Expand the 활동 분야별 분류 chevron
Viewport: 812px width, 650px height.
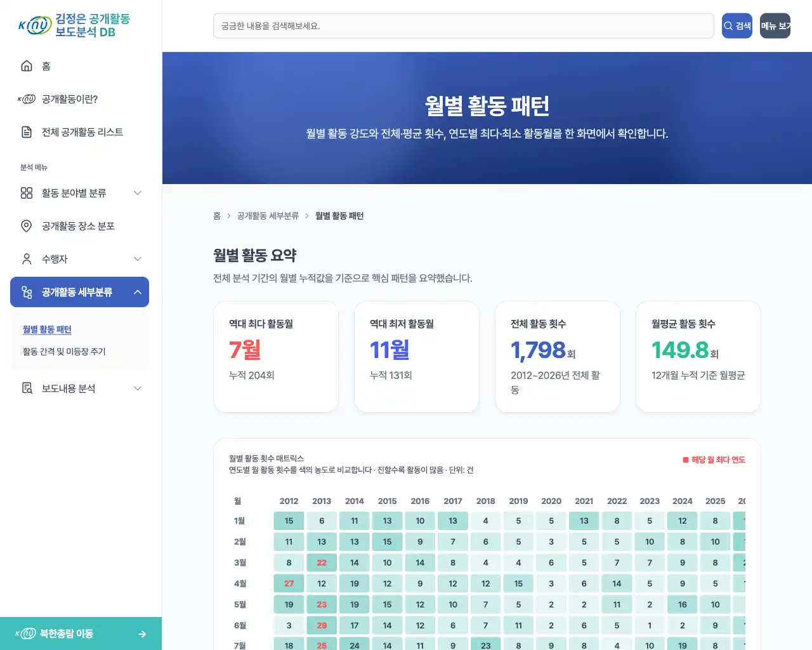(138, 193)
